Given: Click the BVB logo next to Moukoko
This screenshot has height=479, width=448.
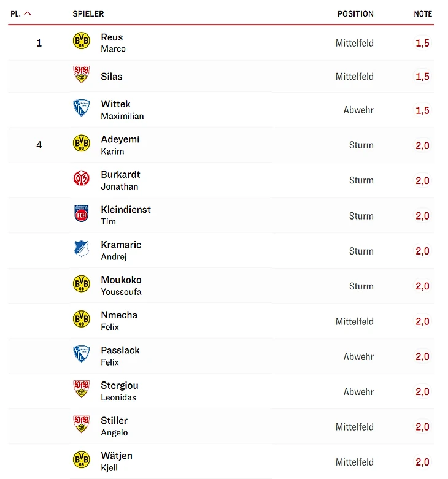Looking at the screenshot, I should coord(81,283).
